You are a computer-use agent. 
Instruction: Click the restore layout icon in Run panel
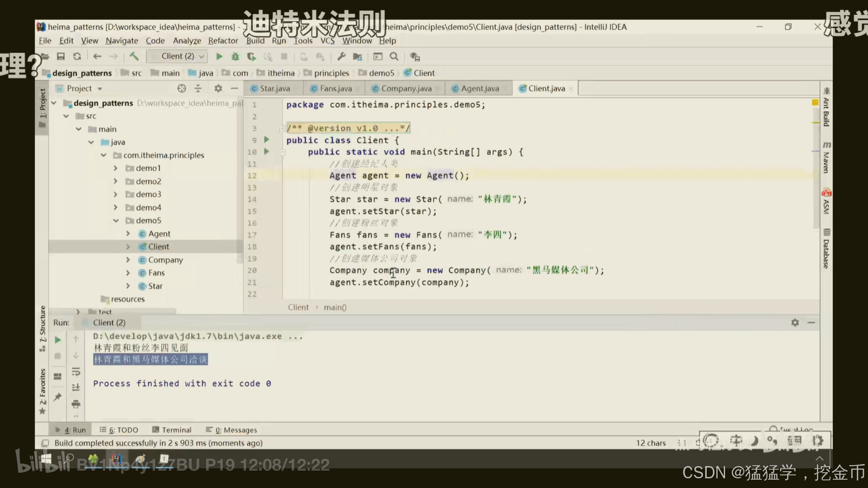[57, 376]
